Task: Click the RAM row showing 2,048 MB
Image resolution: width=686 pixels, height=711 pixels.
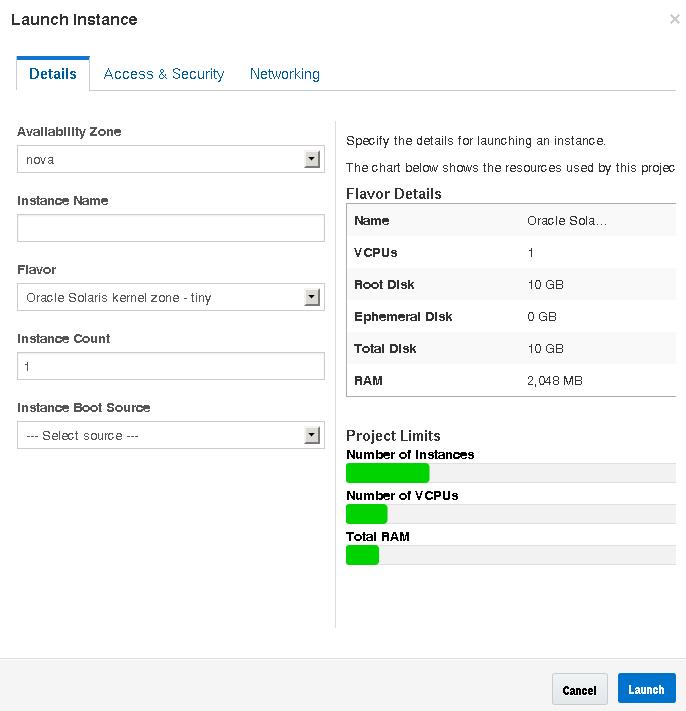Action: [510, 381]
